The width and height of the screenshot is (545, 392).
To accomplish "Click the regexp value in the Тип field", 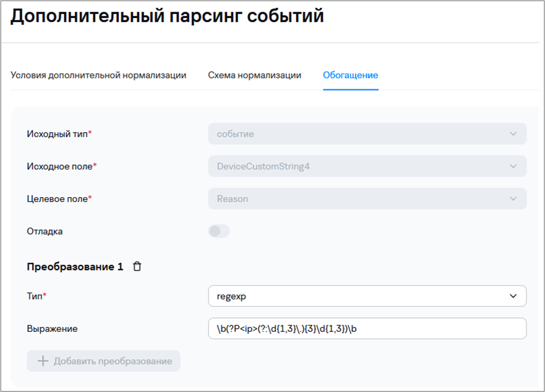I will pos(231,296).
